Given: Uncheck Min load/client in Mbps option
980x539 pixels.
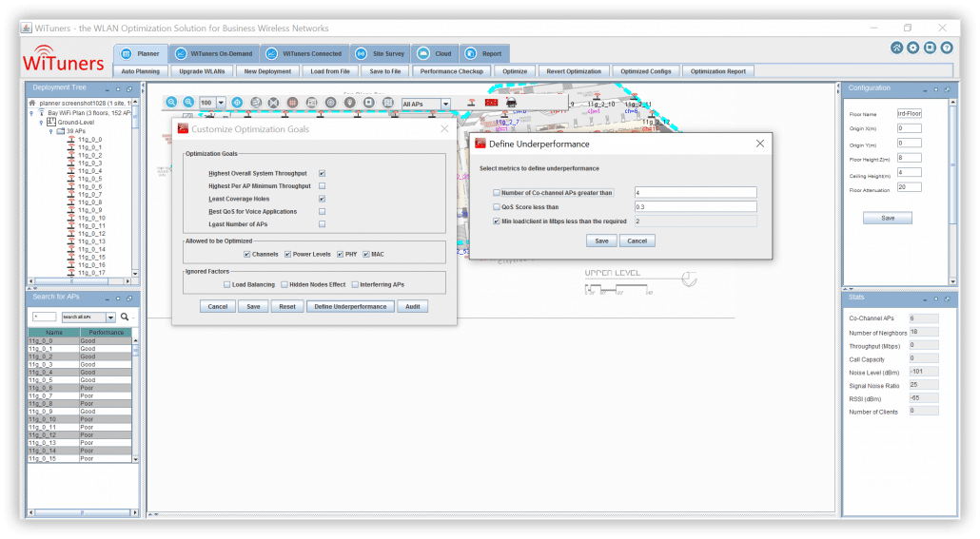Looking at the screenshot, I should click(497, 221).
